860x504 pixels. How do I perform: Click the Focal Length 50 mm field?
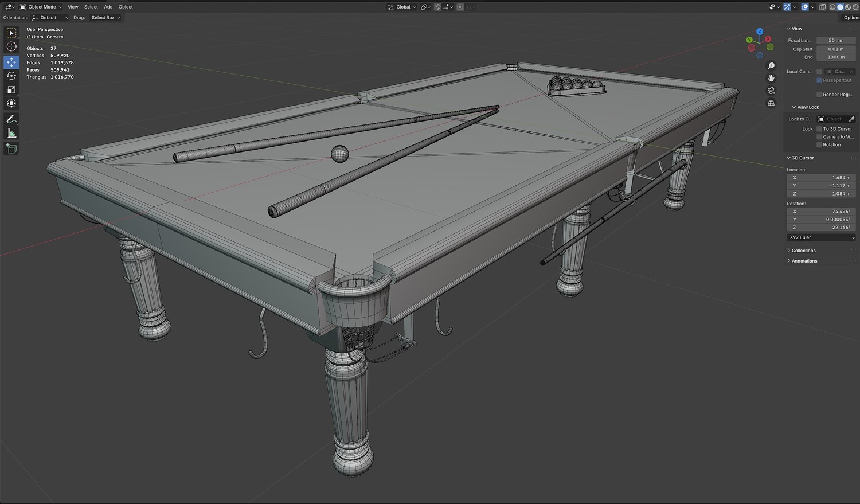point(836,41)
